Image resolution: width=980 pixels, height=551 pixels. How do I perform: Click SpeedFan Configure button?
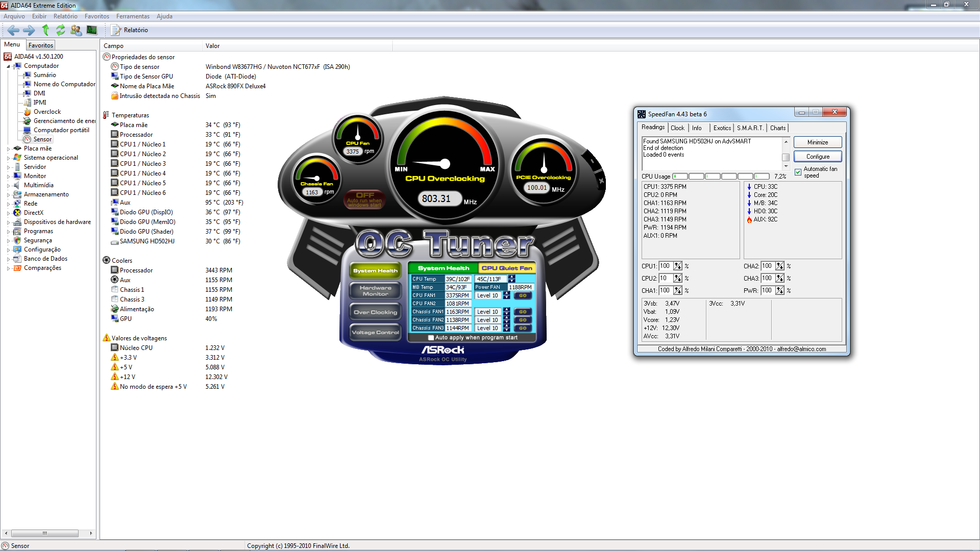tap(818, 157)
